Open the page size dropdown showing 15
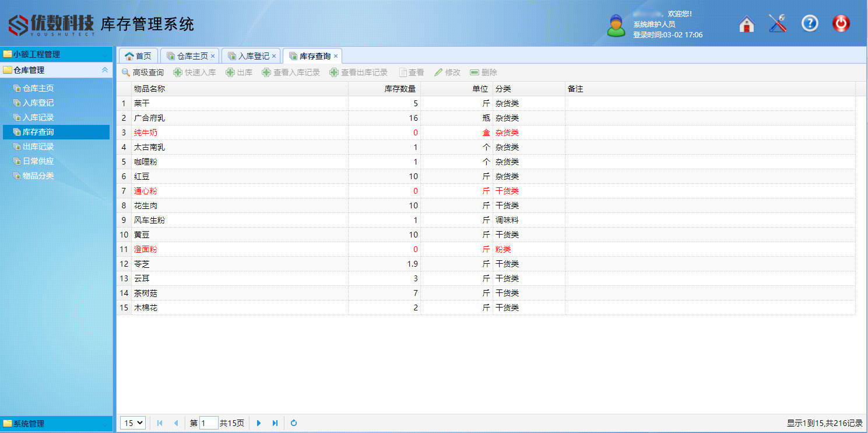 (x=132, y=423)
